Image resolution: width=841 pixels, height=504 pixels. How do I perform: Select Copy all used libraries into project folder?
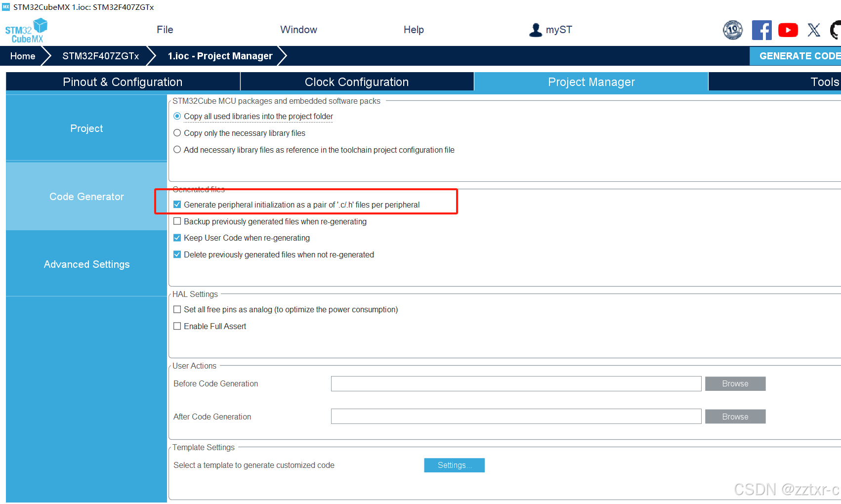coord(177,116)
